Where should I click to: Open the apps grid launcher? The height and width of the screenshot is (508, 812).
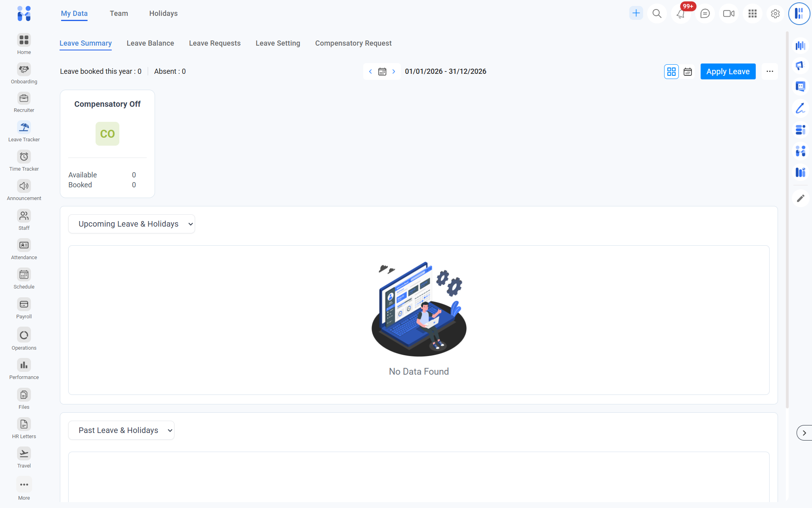coord(752,14)
